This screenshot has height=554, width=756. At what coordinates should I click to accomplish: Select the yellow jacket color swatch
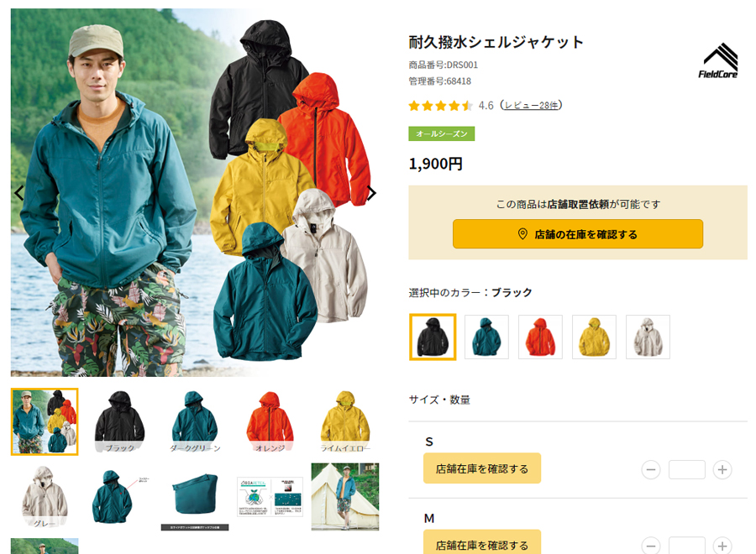pyautogui.click(x=594, y=337)
